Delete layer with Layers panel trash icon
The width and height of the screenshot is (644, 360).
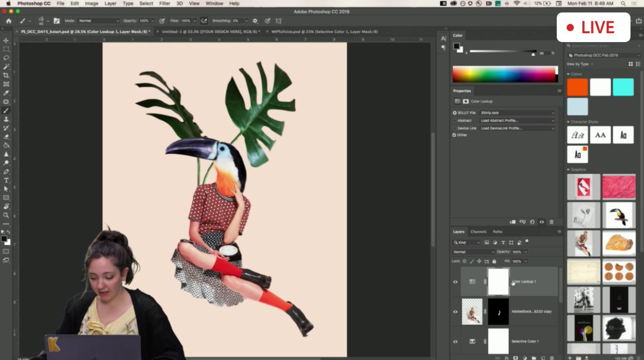552,357
